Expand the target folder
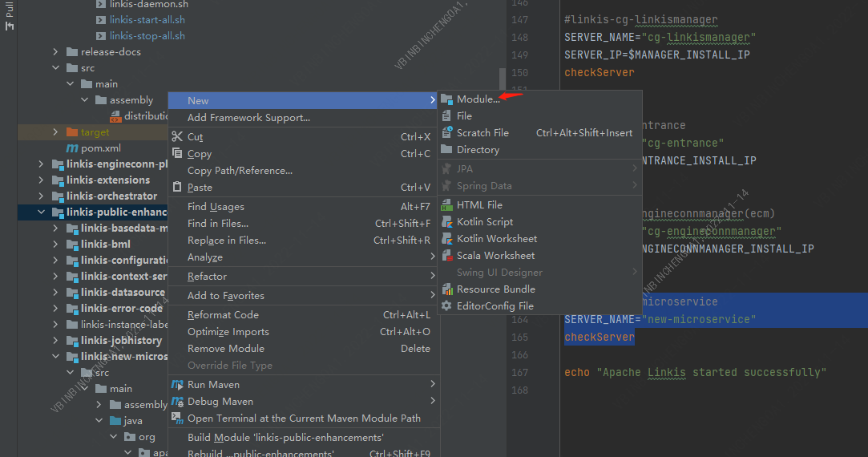The image size is (868, 457). (55, 132)
